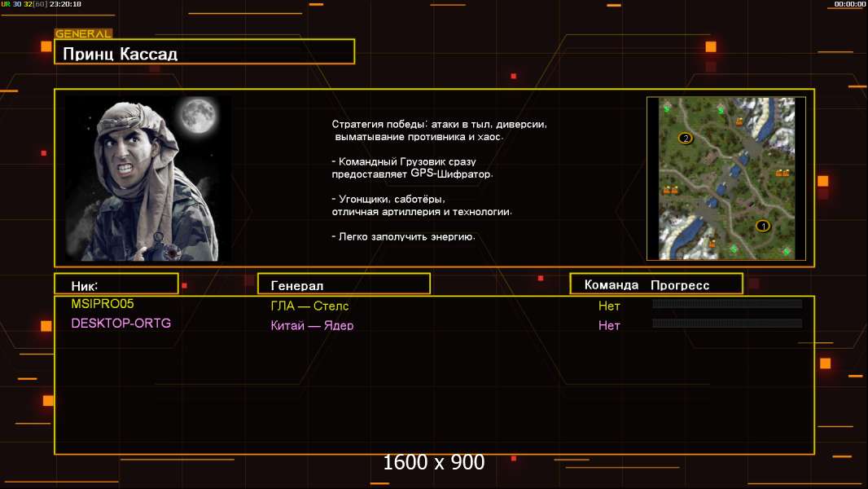Click the 'Команда' column header label
Screen dimensions: 868x489
point(612,284)
